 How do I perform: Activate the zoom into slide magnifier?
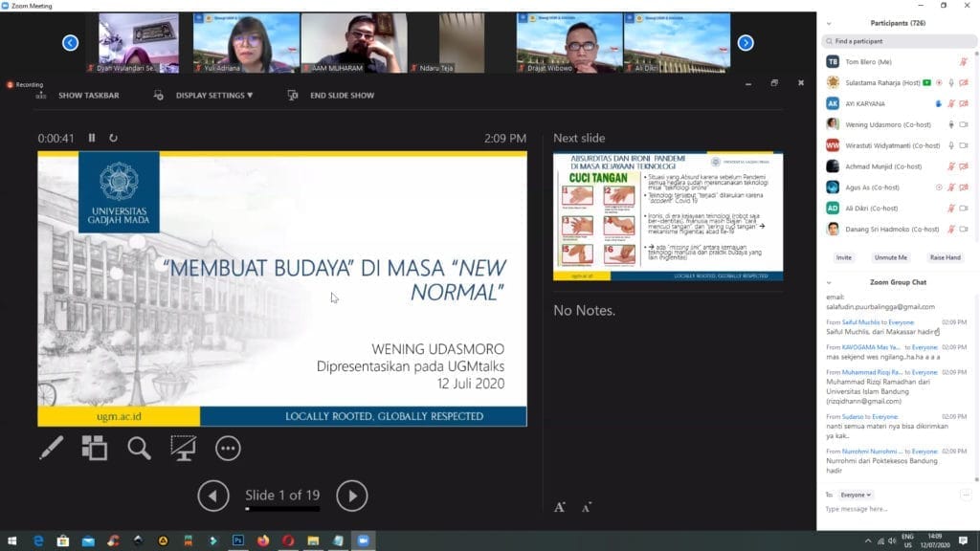[139, 448]
